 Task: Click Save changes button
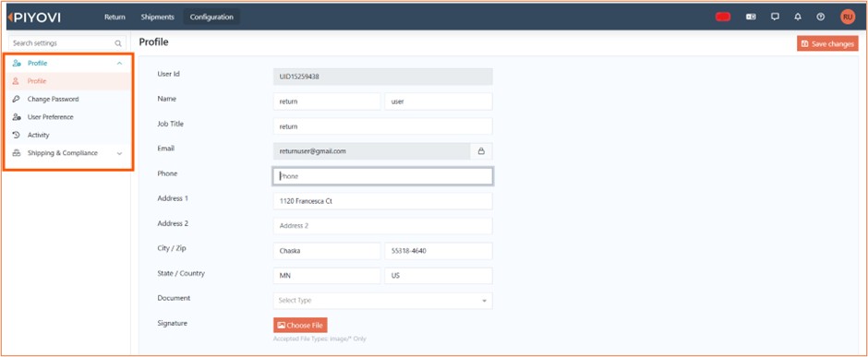(x=827, y=43)
